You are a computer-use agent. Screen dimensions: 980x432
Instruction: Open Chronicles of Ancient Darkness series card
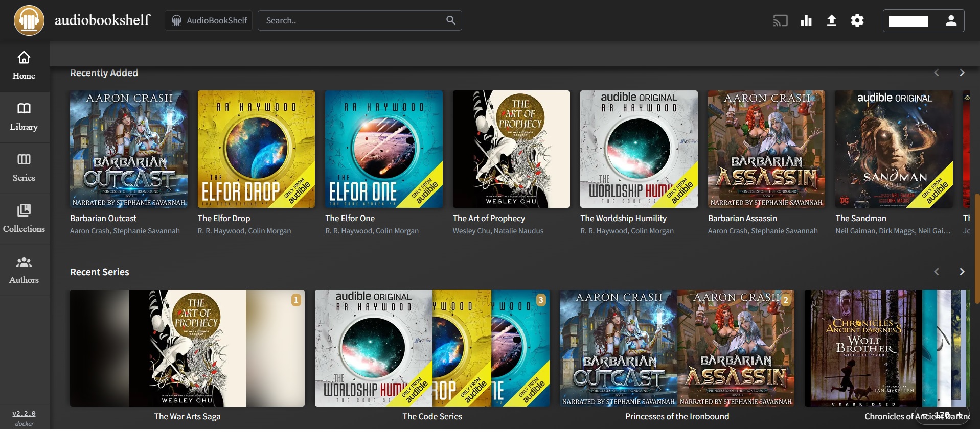[x=887, y=348]
